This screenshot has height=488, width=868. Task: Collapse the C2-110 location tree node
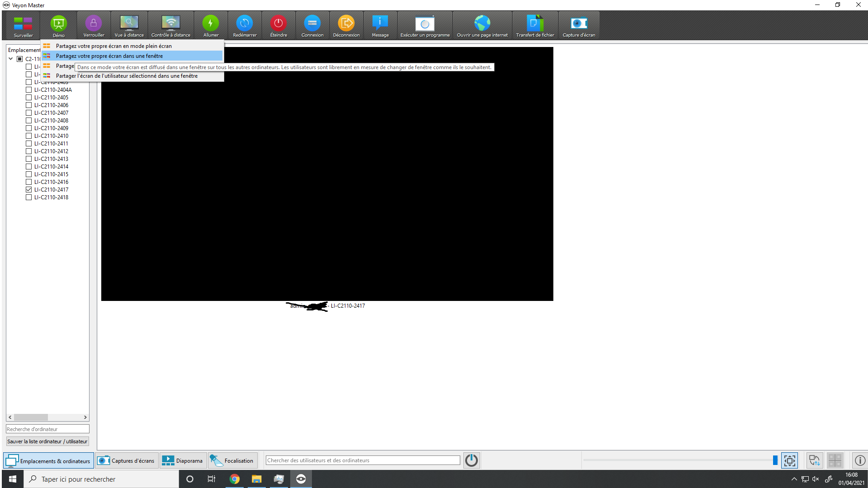11,59
